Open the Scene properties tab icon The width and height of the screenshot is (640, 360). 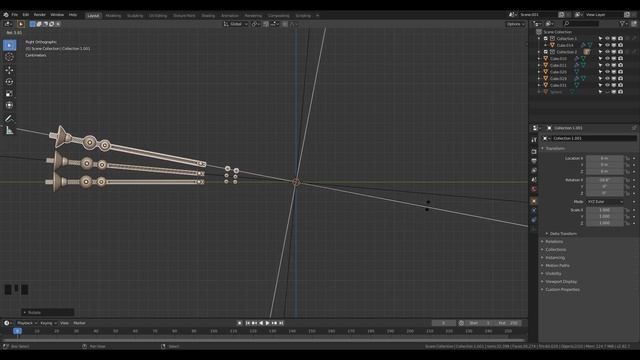point(534,180)
